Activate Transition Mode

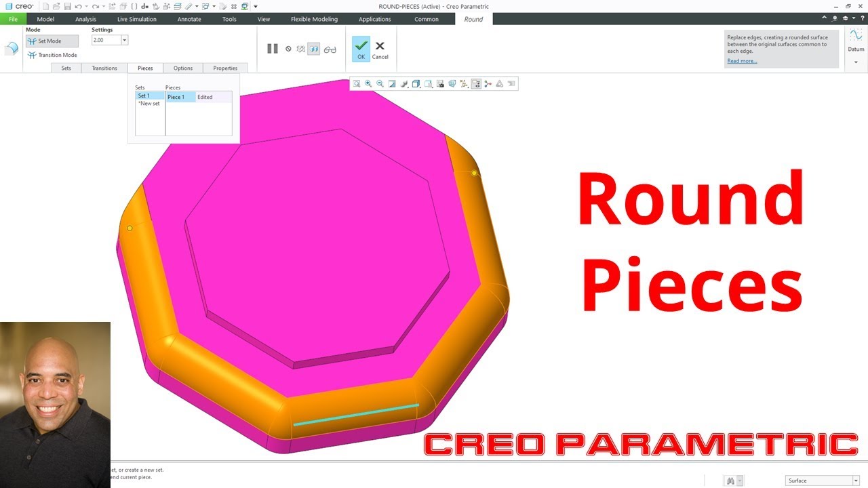click(52, 55)
